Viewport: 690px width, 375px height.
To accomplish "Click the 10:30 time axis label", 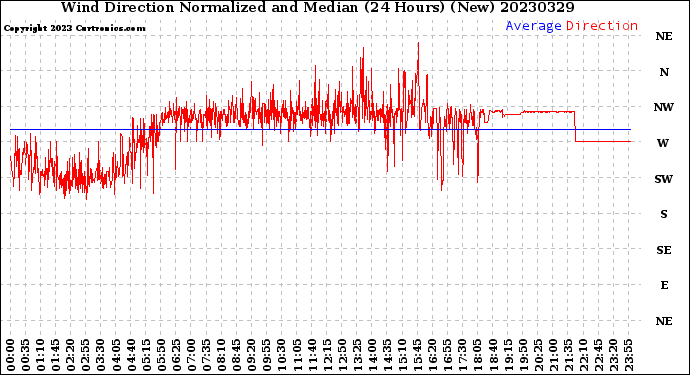I will pos(282,355).
